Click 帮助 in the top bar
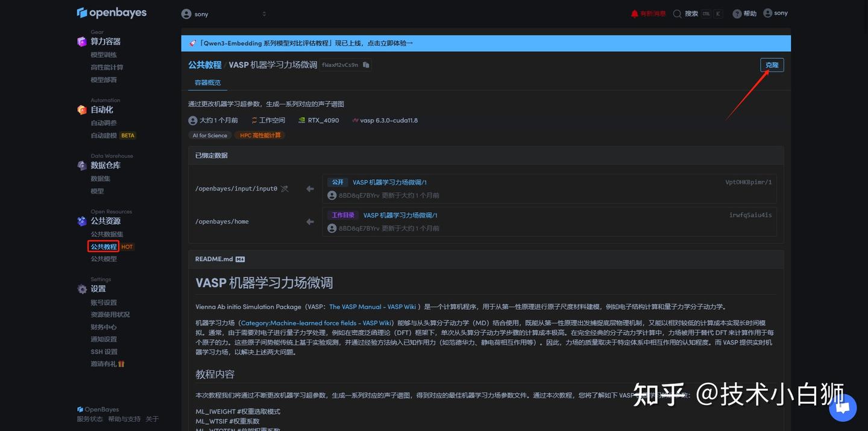This screenshot has height=431, width=868. tap(750, 13)
